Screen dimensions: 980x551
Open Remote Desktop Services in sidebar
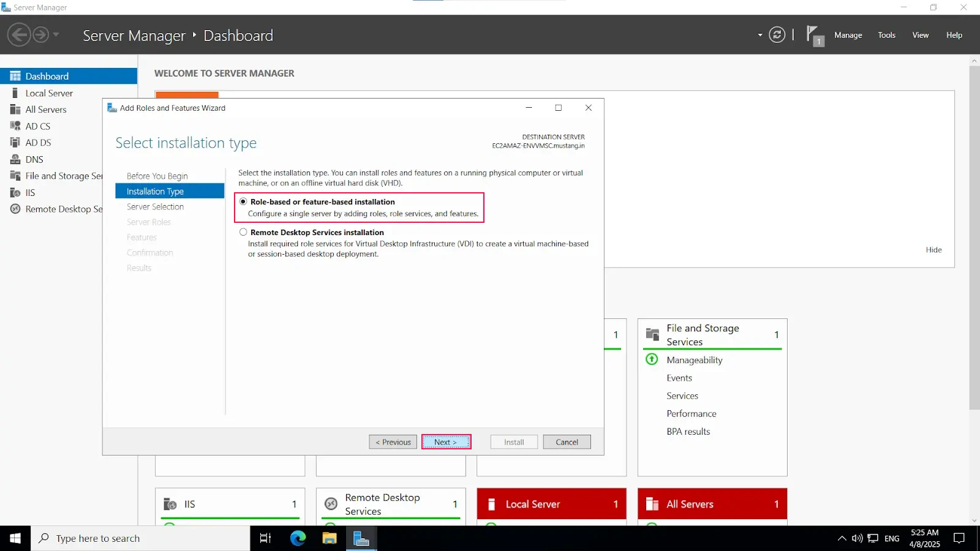click(64, 209)
